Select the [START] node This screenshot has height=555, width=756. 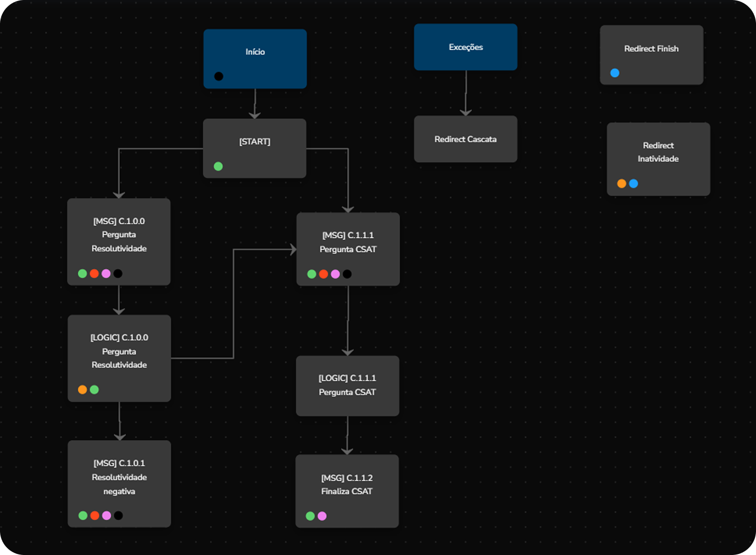(x=254, y=142)
